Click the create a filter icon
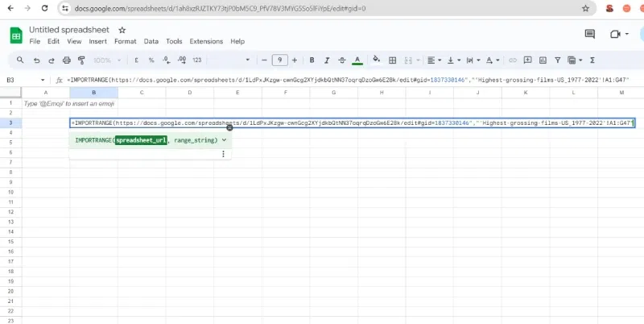The image size is (644, 324). (557, 60)
